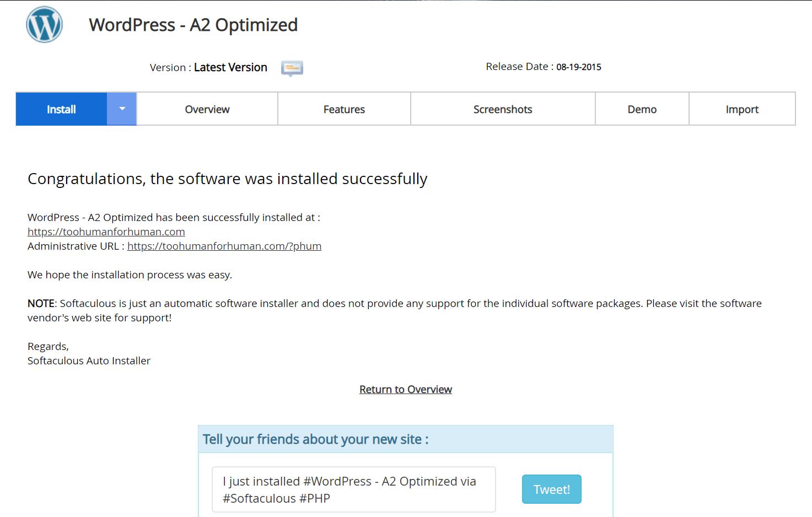View the Screenshots tab
Screen dimensions: 812x517
pyautogui.click(x=503, y=109)
